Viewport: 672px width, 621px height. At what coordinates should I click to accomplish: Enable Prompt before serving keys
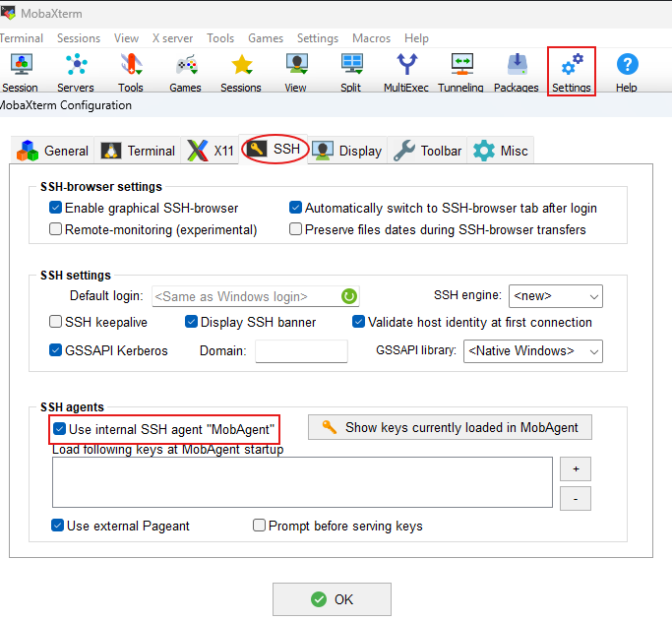tap(260, 525)
